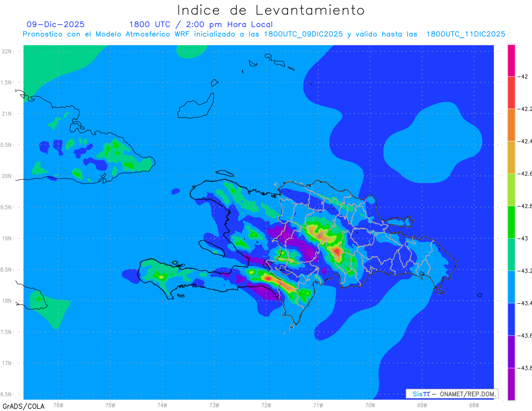Select the purple legend swatch between -43.6 and -43.8
532x411 pixels.
(511, 351)
